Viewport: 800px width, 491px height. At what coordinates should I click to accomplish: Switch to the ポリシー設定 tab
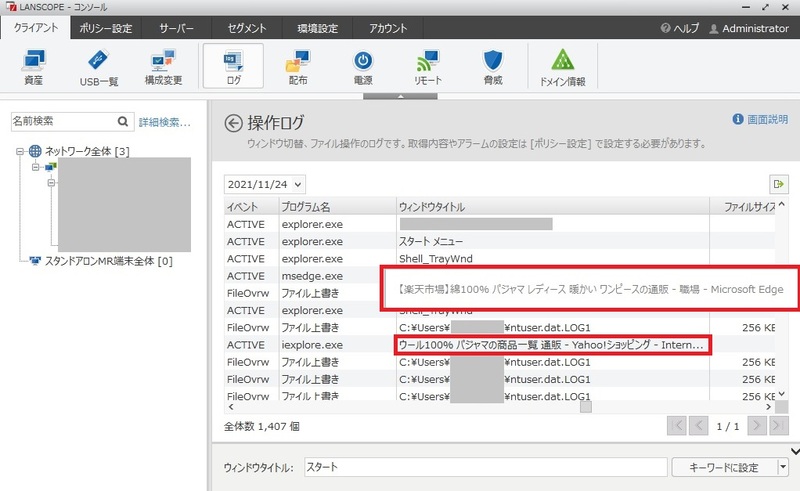coord(106,29)
